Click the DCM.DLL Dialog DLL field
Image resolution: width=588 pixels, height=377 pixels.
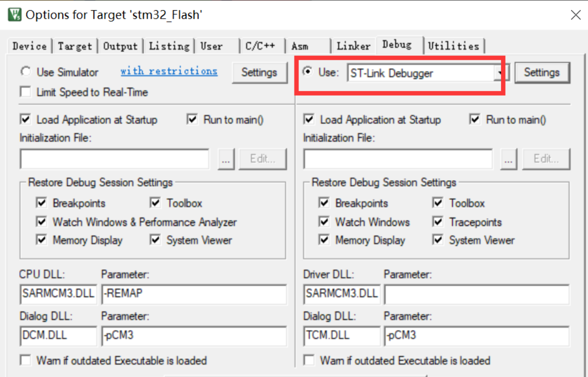(59, 336)
